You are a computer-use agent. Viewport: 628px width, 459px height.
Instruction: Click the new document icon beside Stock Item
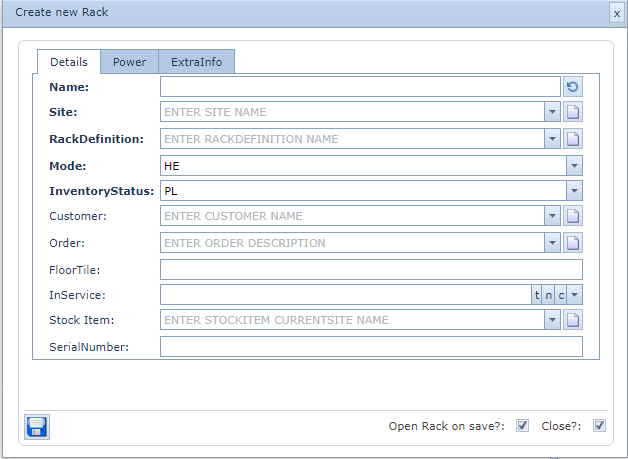tap(573, 320)
